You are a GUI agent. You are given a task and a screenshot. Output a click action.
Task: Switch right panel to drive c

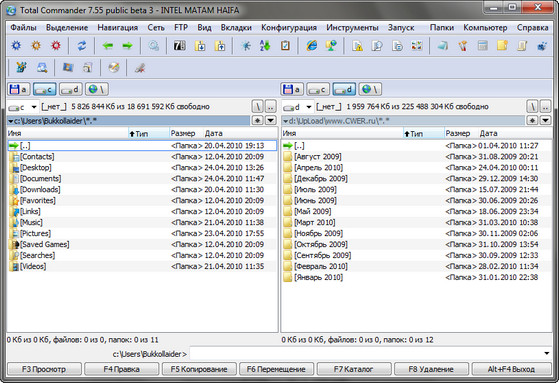318,89
